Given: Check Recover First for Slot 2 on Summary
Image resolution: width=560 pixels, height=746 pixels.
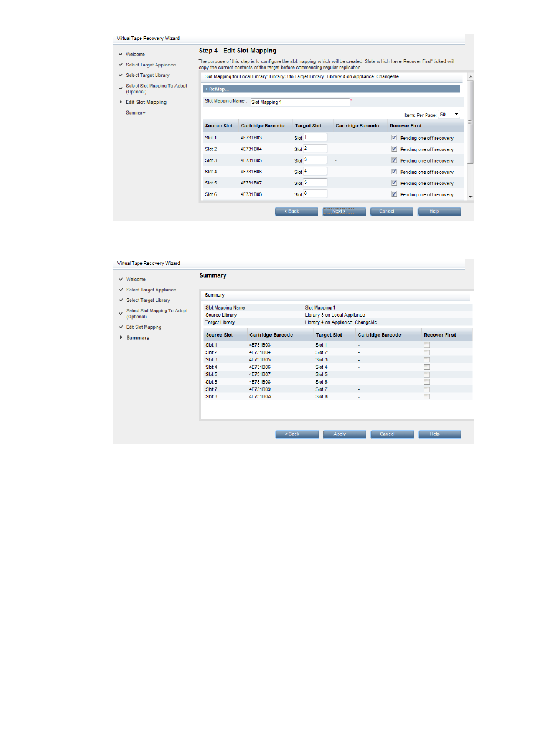Looking at the screenshot, I should (427, 352).
